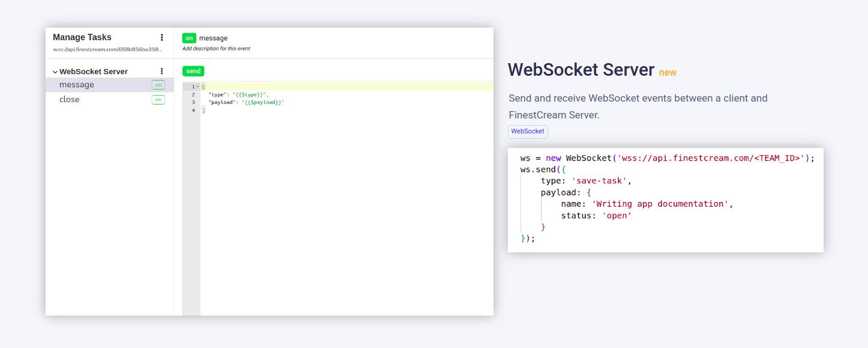Click 'Add description for this event' field
Screen dimensions: 868x348
click(216, 49)
